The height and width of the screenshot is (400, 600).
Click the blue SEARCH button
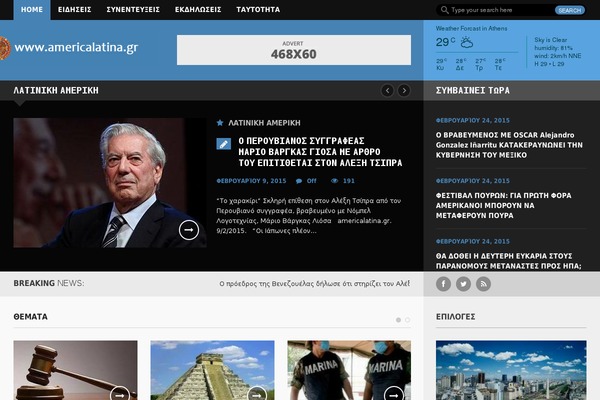(x=569, y=10)
